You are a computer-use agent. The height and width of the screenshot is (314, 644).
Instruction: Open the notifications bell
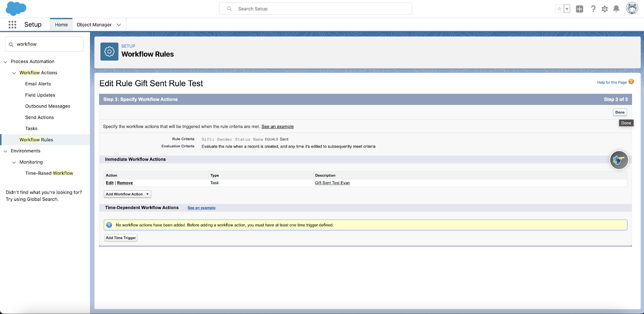(x=616, y=9)
